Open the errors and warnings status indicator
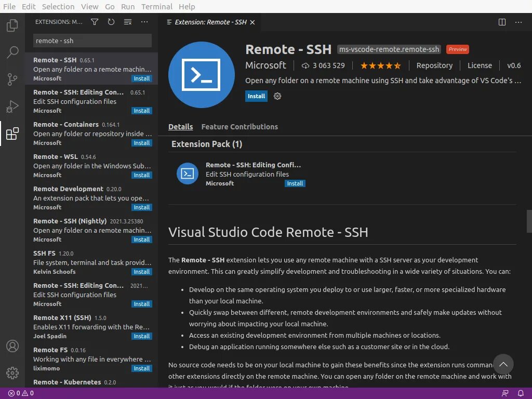532x399 pixels. coord(21,393)
